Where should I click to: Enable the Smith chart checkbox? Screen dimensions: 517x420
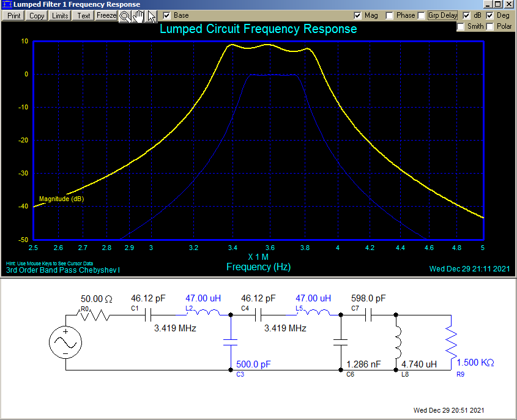(461, 26)
